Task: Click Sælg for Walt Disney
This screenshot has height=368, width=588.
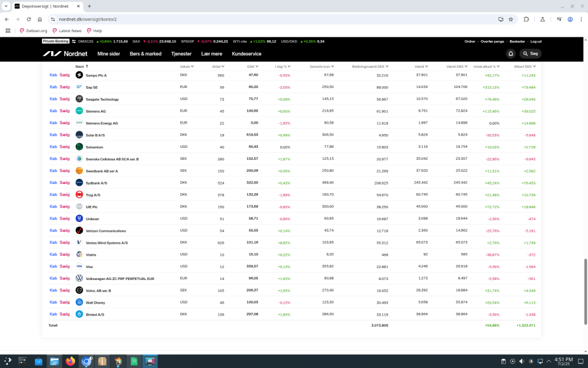Action: pyautogui.click(x=64, y=302)
